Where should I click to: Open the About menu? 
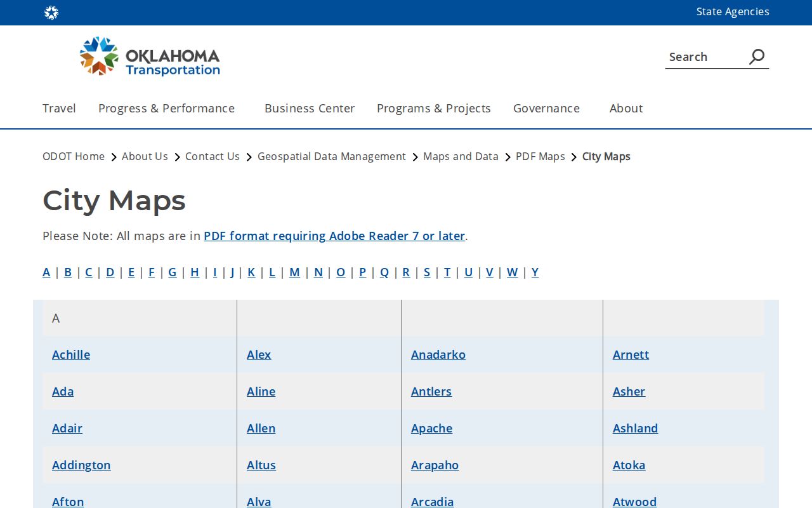tap(626, 108)
